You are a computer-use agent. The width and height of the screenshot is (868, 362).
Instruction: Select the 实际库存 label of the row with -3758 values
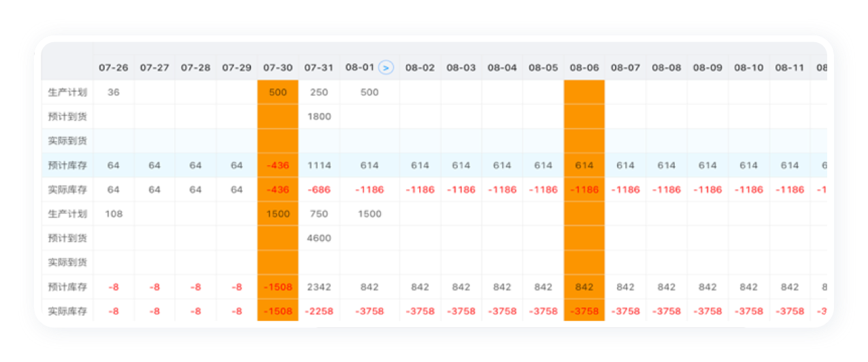point(67,311)
